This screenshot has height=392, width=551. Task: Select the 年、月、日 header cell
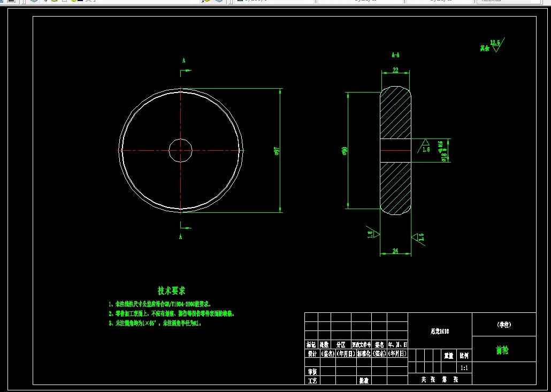point(397,344)
